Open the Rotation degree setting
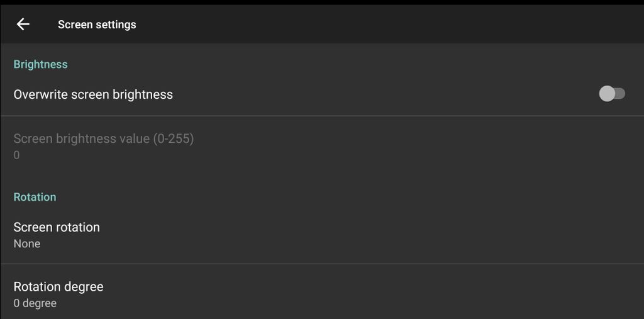The image size is (644, 319). coord(322,292)
